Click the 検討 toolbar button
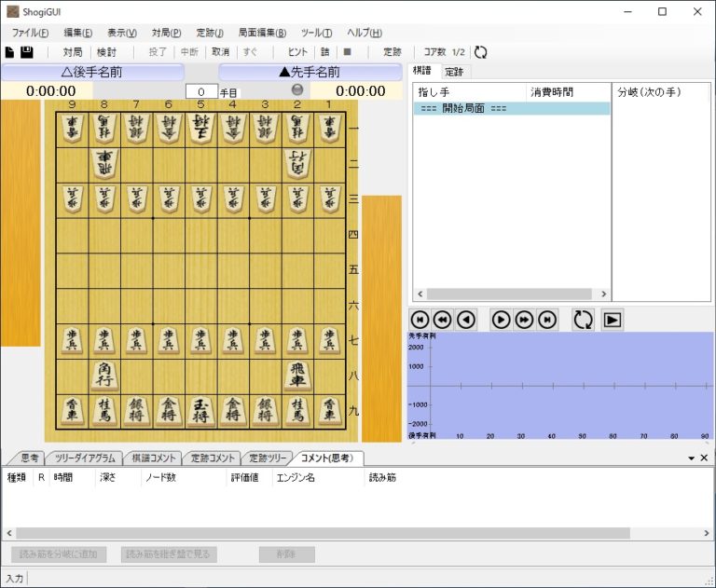 [106, 52]
